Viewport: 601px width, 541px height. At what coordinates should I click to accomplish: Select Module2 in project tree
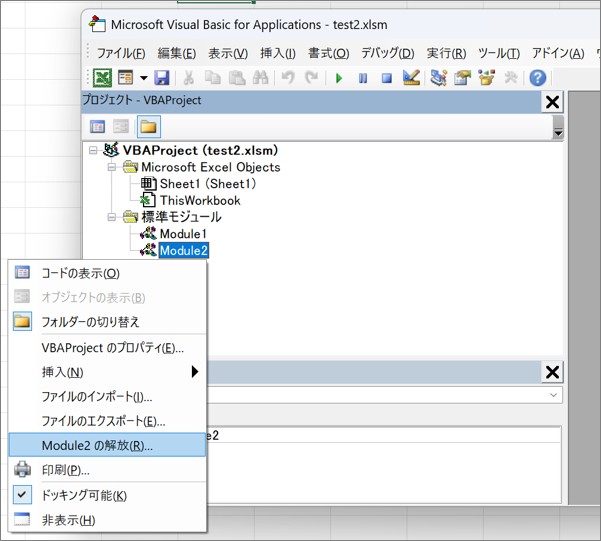click(x=184, y=250)
